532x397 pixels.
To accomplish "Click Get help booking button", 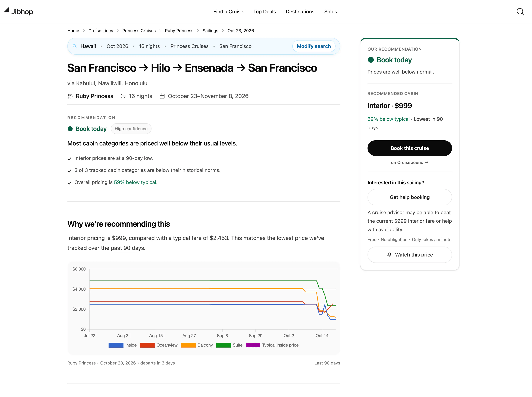I will coord(409,197).
